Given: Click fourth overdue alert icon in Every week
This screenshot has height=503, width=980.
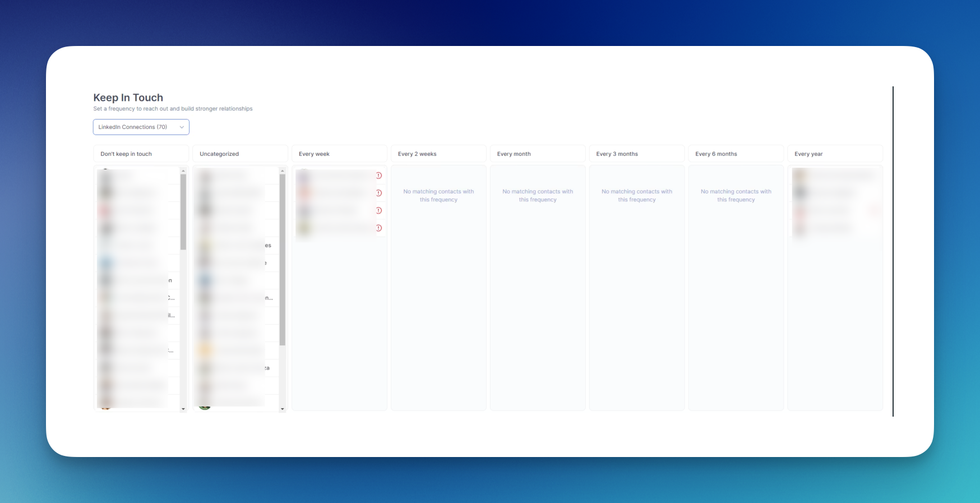Looking at the screenshot, I should 379,228.
